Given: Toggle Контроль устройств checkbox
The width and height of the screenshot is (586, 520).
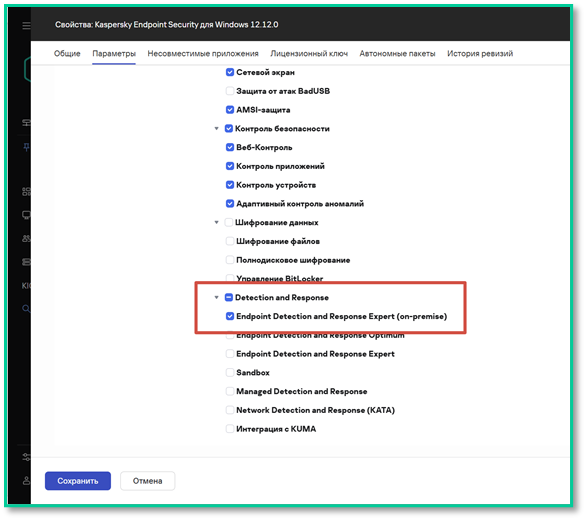Looking at the screenshot, I should (x=230, y=185).
